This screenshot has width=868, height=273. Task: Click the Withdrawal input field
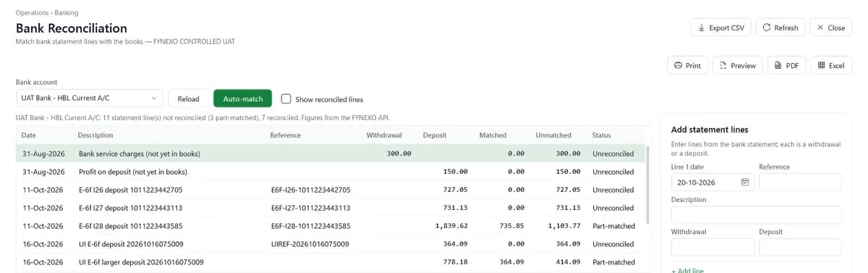(712, 247)
